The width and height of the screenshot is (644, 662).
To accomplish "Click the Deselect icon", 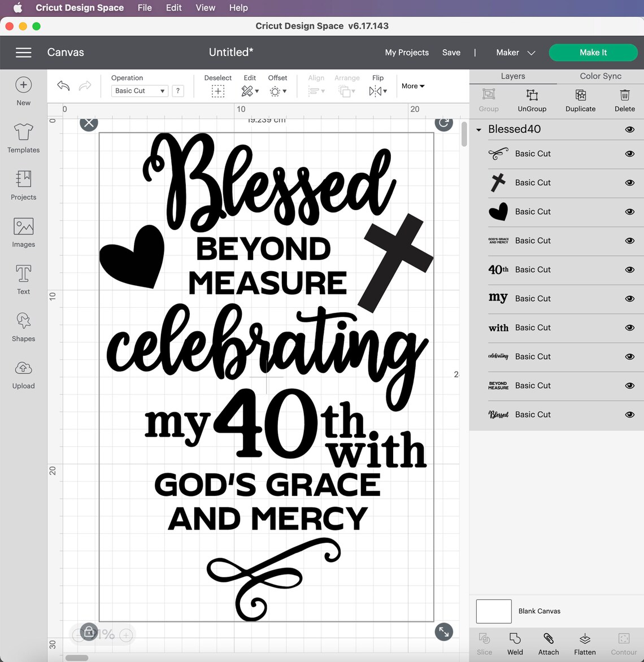I will click(x=218, y=91).
